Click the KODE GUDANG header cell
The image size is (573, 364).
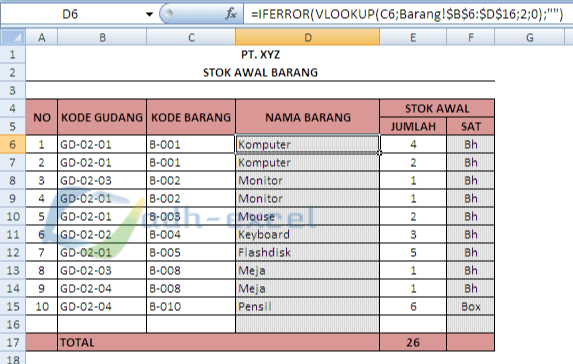102,117
